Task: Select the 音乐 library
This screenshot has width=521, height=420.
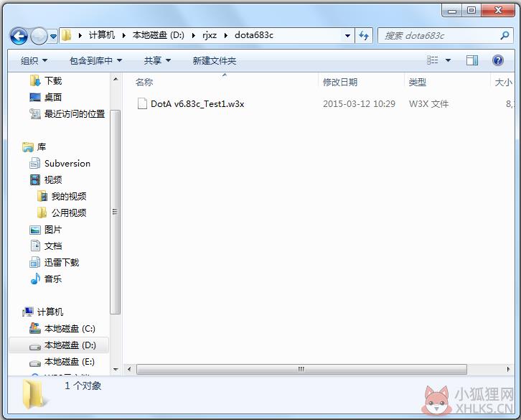Action: [x=53, y=279]
